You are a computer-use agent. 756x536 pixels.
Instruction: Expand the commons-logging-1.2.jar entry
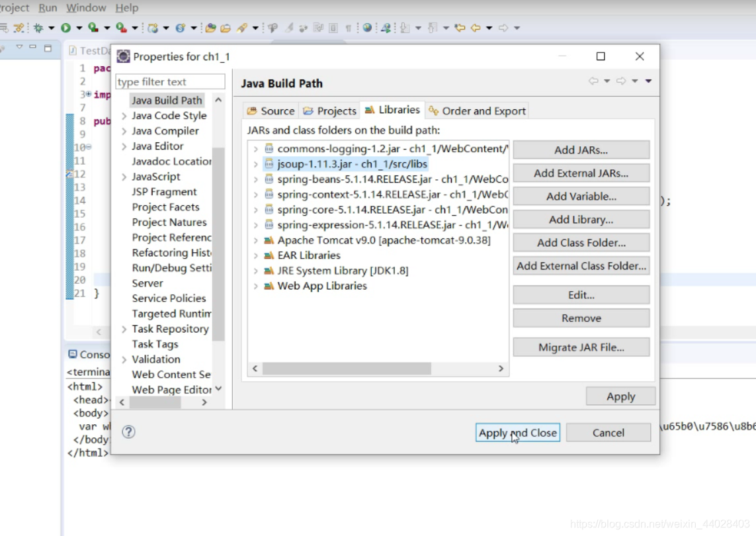coord(255,149)
